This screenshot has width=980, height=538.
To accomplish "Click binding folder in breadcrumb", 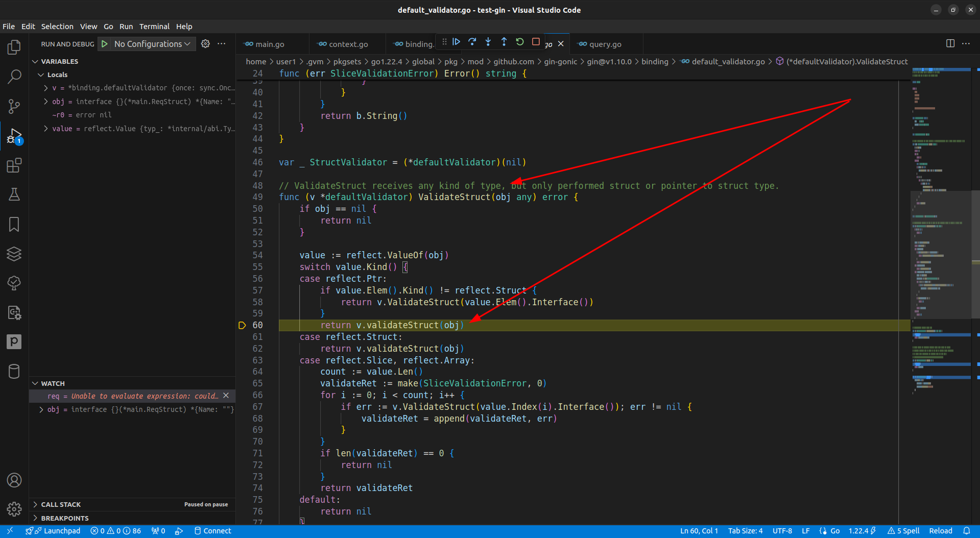I will pyautogui.click(x=655, y=61).
